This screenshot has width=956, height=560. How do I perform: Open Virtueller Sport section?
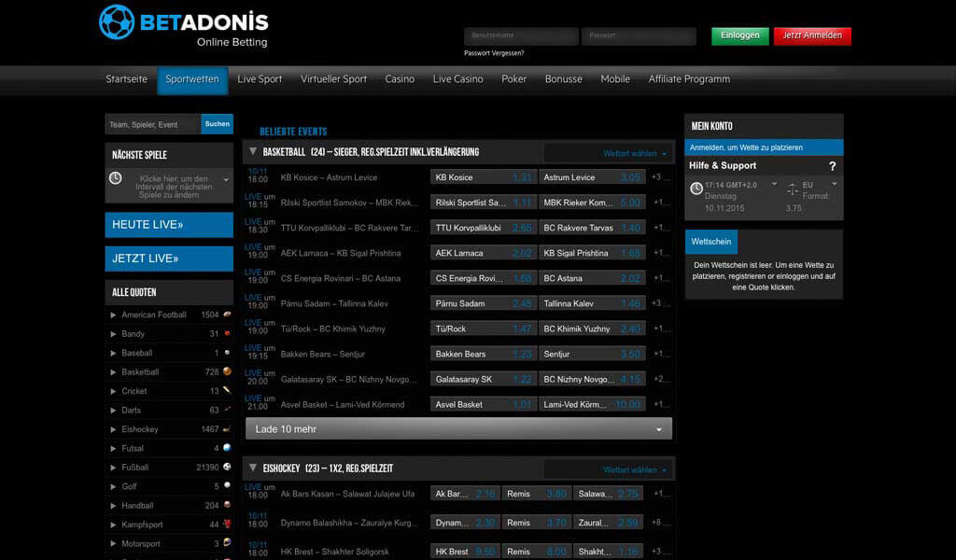tap(333, 79)
